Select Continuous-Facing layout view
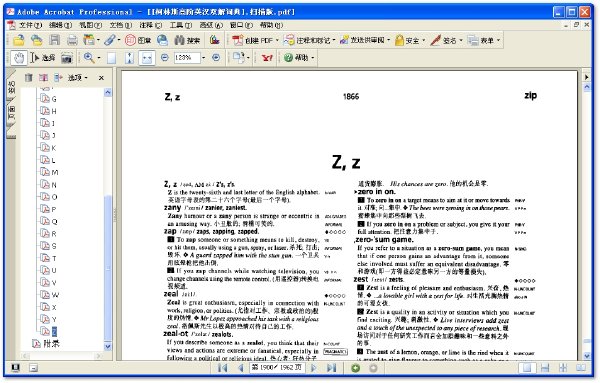The image size is (600, 383). tap(563, 368)
